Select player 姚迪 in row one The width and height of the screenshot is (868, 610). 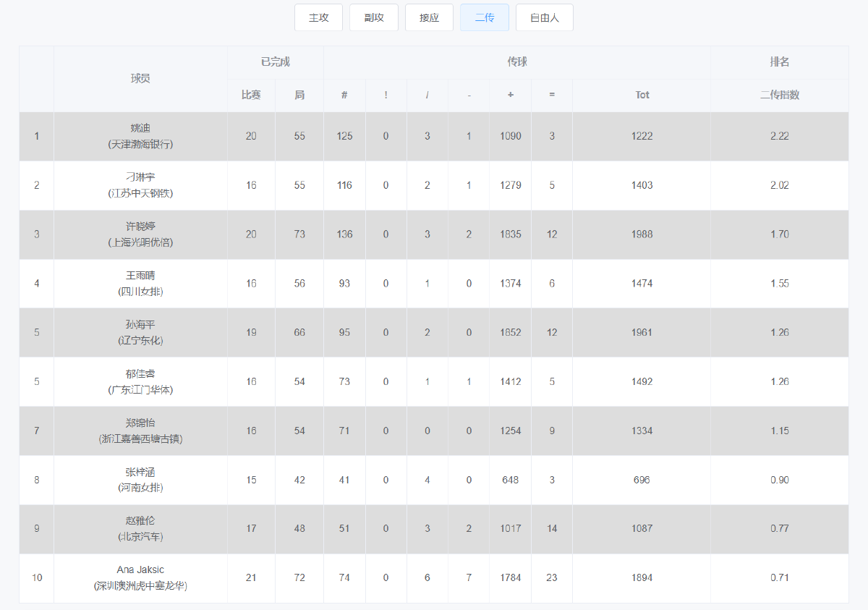pos(140,128)
